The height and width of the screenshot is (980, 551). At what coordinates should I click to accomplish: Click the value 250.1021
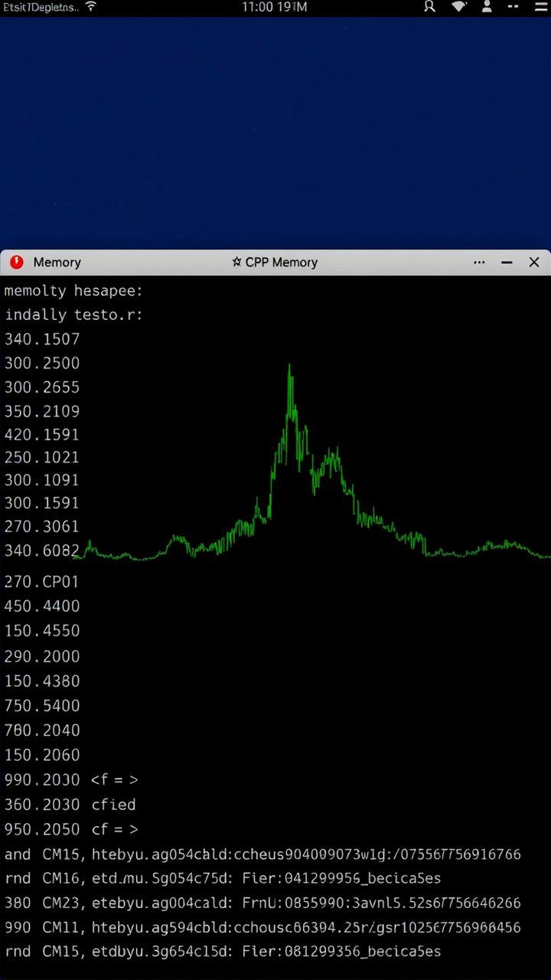click(42, 457)
